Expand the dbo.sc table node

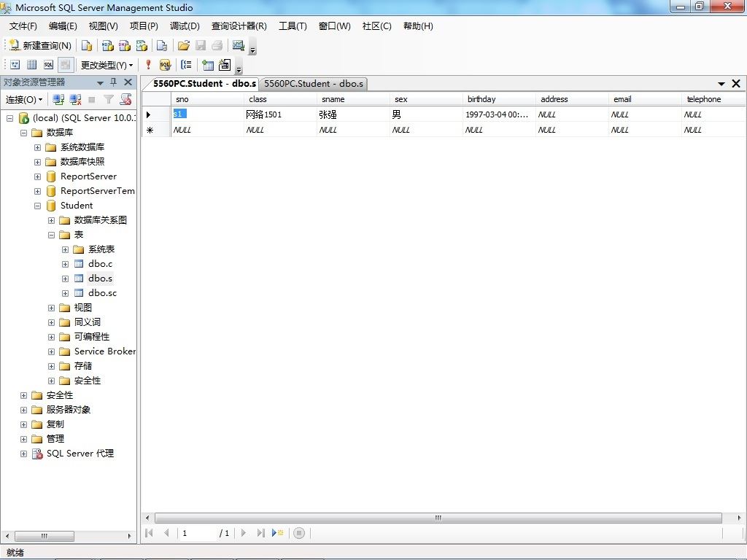pyautogui.click(x=65, y=293)
